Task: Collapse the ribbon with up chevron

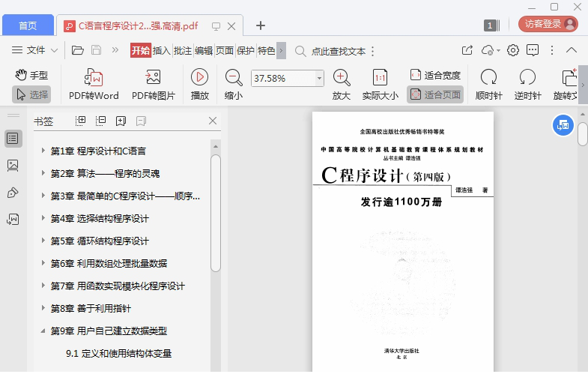Action: (571, 50)
